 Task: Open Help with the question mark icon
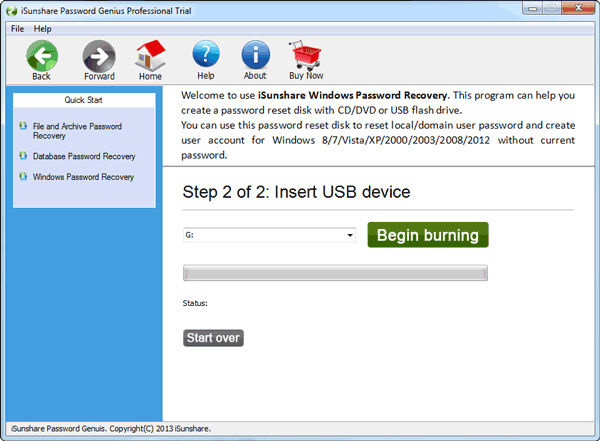point(206,54)
